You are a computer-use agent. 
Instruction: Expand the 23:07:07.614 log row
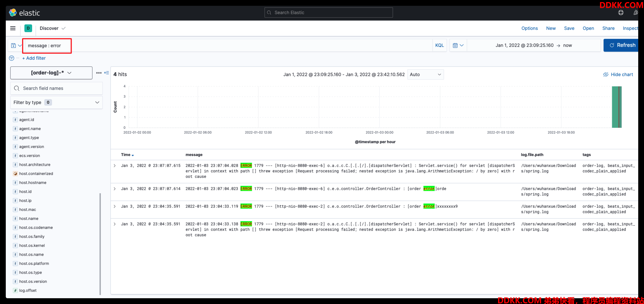[114, 189]
